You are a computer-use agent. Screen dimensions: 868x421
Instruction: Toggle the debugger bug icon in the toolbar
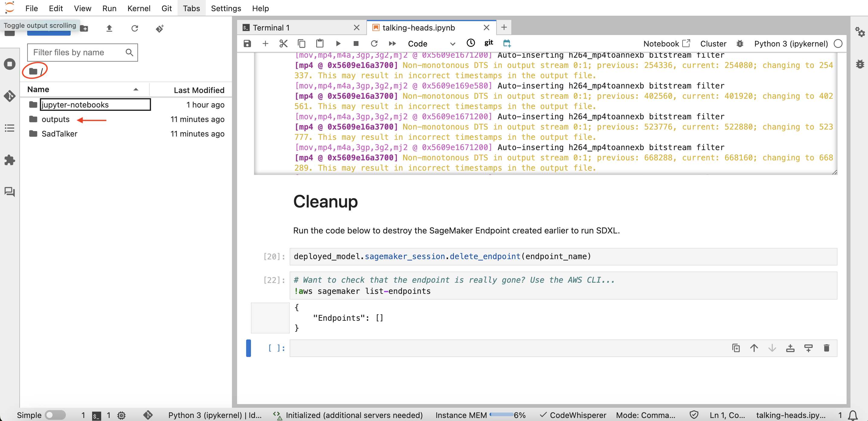pos(740,43)
